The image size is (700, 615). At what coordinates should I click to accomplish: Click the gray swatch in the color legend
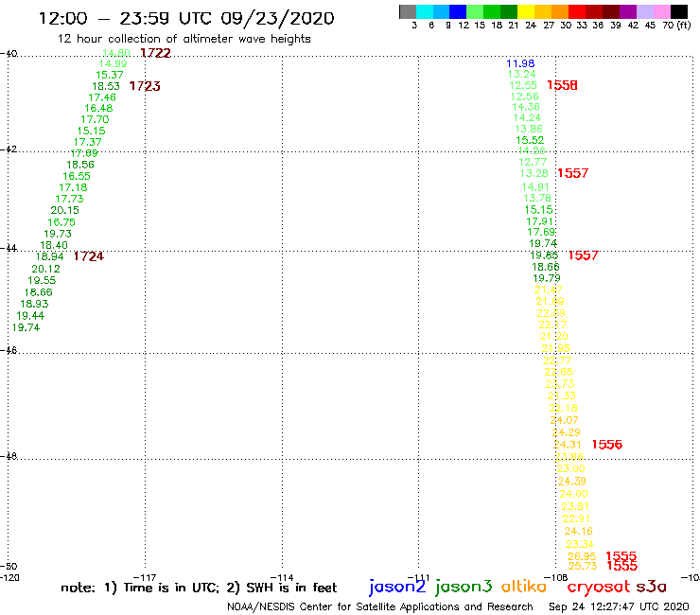pyautogui.click(x=408, y=11)
